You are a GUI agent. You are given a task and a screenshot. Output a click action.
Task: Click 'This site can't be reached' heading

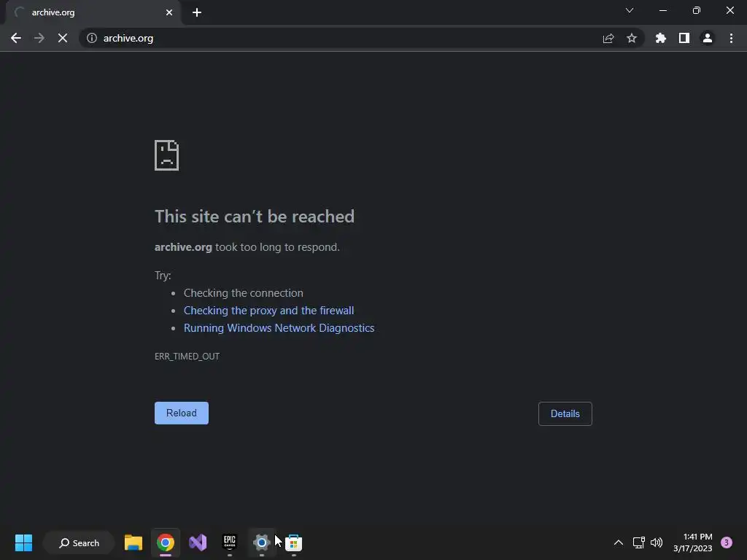click(255, 217)
